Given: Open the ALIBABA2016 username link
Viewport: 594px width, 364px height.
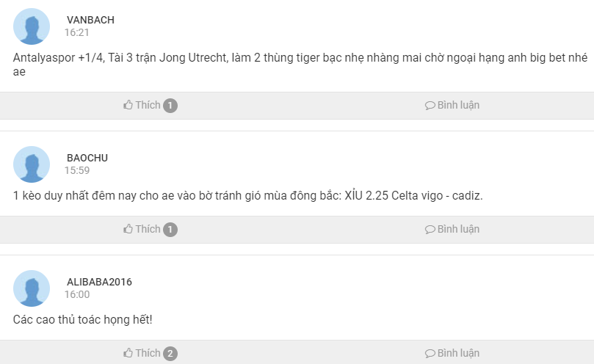Looking at the screenshot, I should (99, 282).
